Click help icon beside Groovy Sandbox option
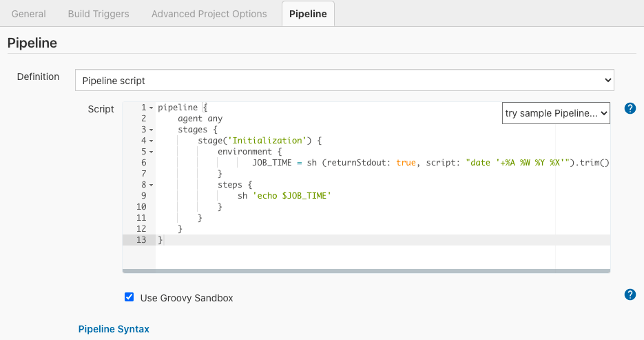Screen dimensions: 644x340 click(630, 294)
